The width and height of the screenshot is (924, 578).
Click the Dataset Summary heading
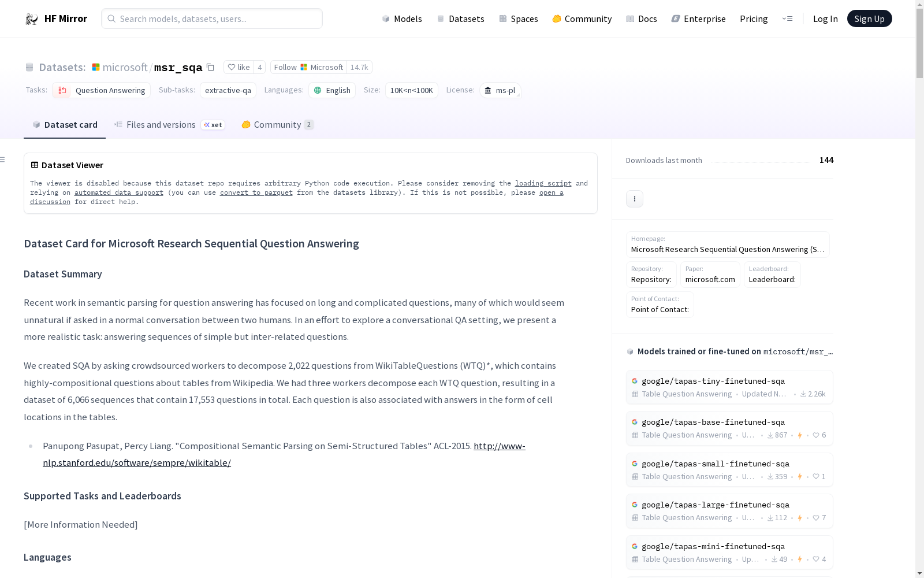click(63, 274)
